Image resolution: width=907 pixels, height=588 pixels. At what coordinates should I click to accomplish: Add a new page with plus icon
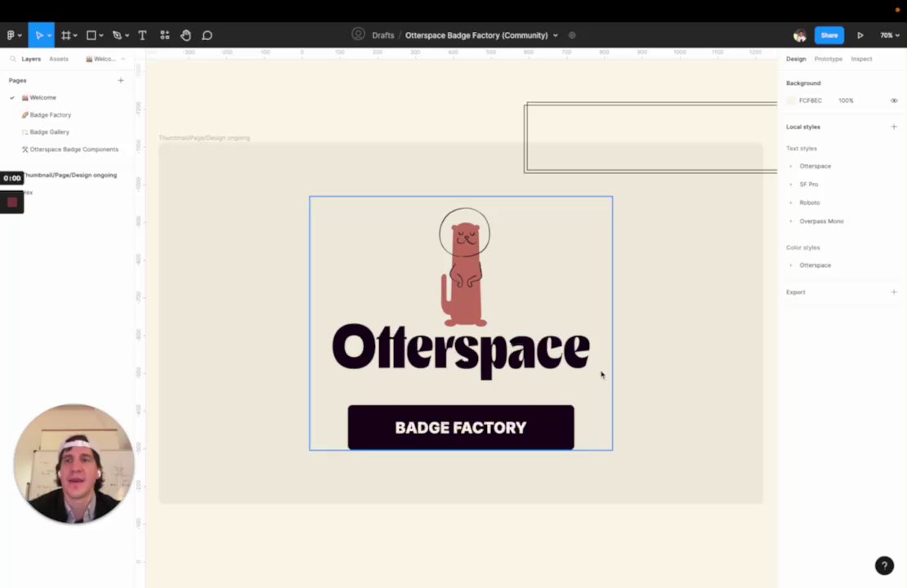pos(121,80)
